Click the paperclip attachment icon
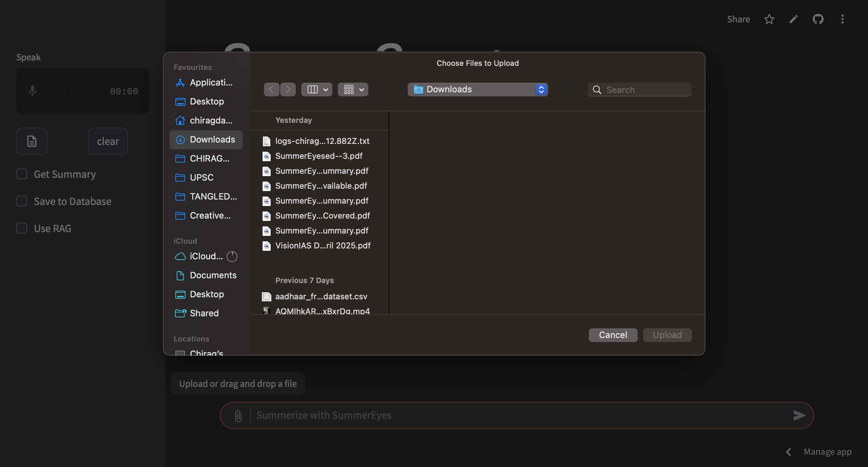This screenshot has width=868, height=467. click(238, 415)
